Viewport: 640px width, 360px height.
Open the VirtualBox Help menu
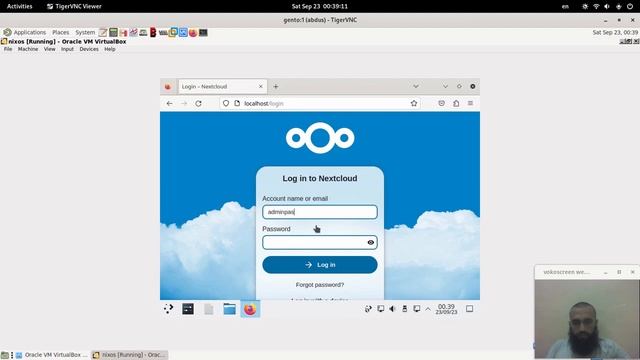[x=110, y=49]
